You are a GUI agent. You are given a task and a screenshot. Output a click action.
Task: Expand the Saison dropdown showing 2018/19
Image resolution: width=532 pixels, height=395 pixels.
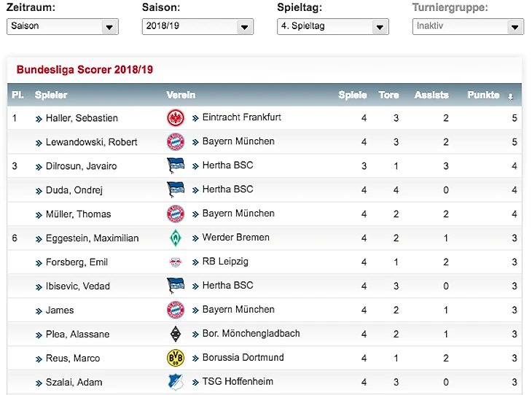pyautogui.click(x=197, y=26)
